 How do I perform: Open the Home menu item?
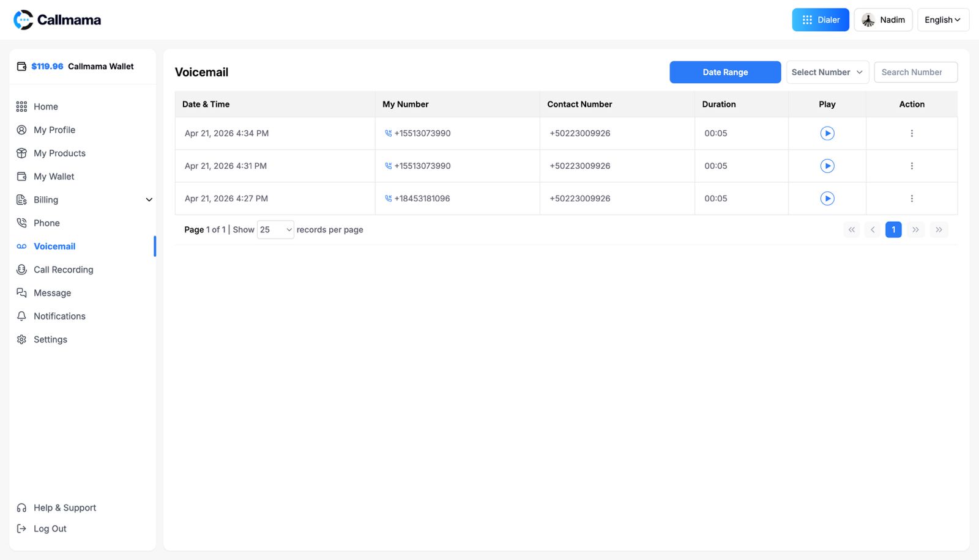click(46, 106)
